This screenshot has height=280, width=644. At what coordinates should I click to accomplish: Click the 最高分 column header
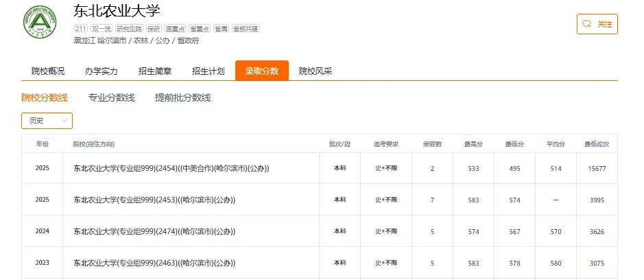[x=473, y=144]
